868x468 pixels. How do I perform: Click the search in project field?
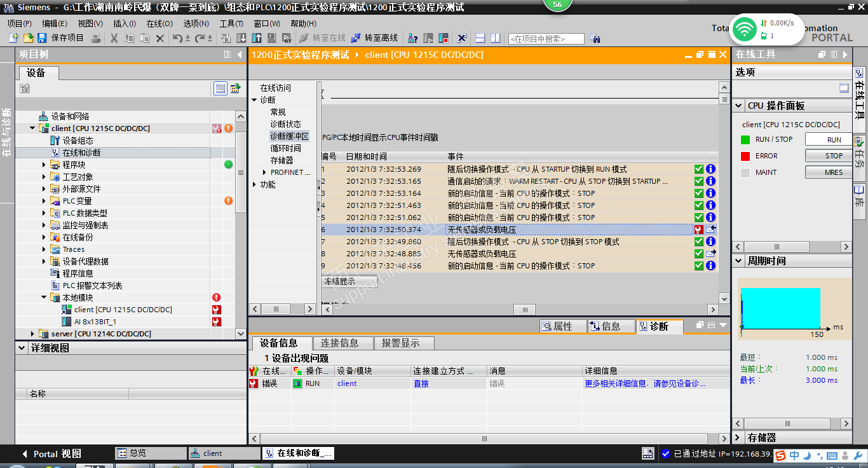coord(546,39)
